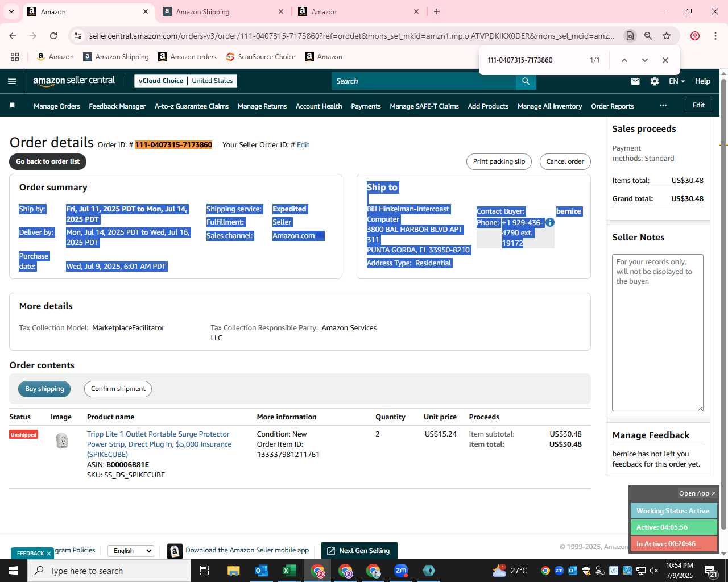This screenshot has height=582, width=728.
Task: Click the bookmark flag icon in nav bar
Action: [x=13, y=106]
